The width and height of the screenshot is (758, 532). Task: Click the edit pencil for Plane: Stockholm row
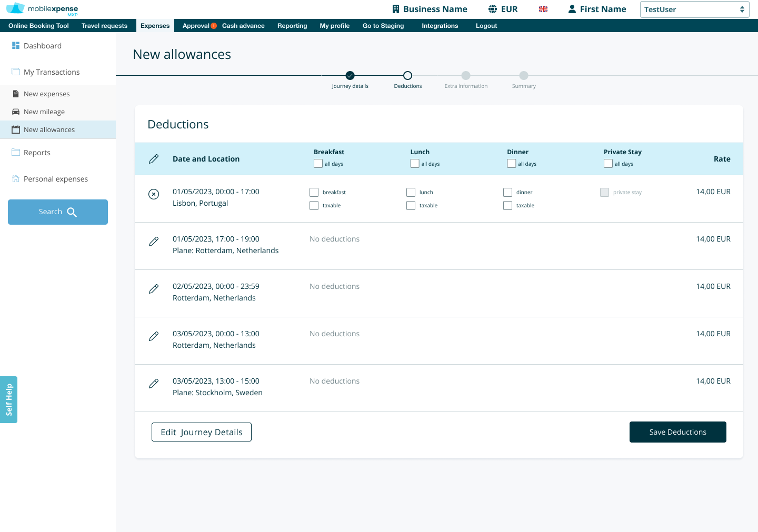tap(154, 384)
